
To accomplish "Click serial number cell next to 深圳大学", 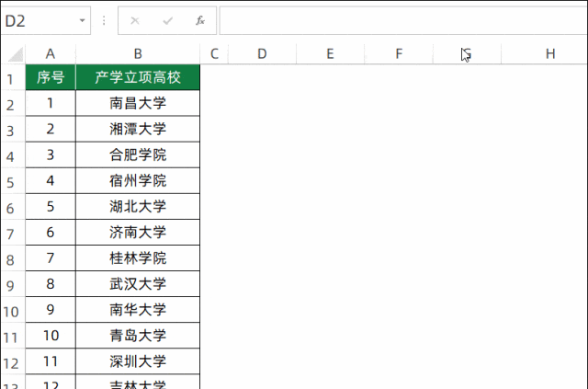I will tap(51, 361).
